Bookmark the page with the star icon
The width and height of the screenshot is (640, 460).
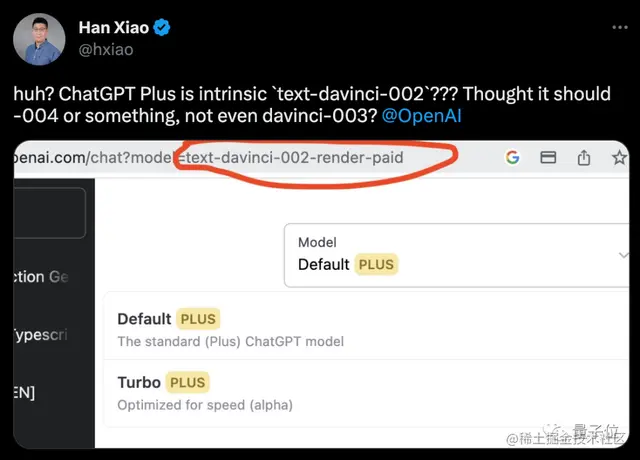[x=619, y=157]
